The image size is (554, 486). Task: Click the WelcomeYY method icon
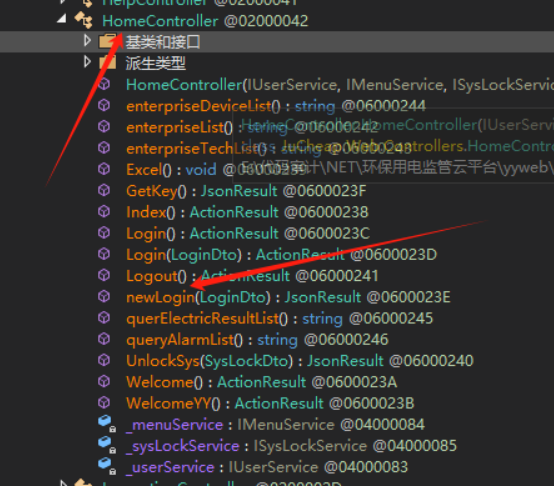click(104, 403)
